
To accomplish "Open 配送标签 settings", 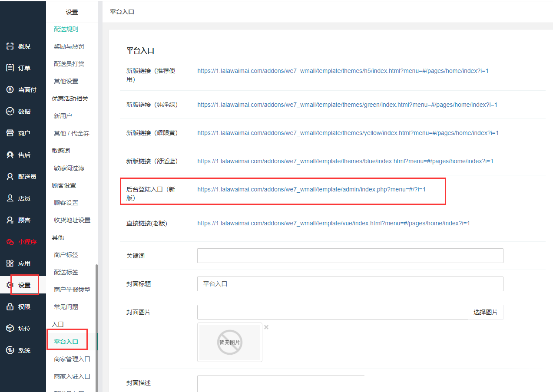I will point(66,272).
